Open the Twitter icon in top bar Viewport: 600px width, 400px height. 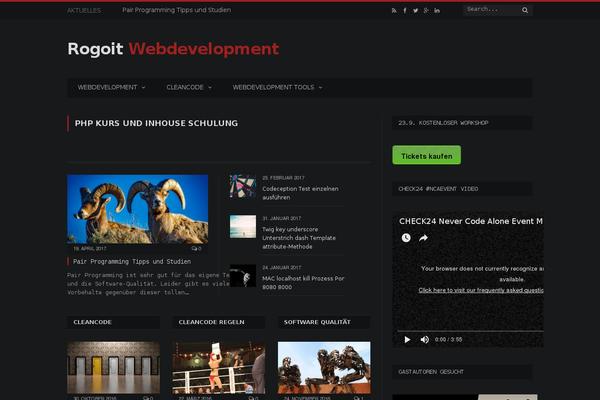point(416,11)
